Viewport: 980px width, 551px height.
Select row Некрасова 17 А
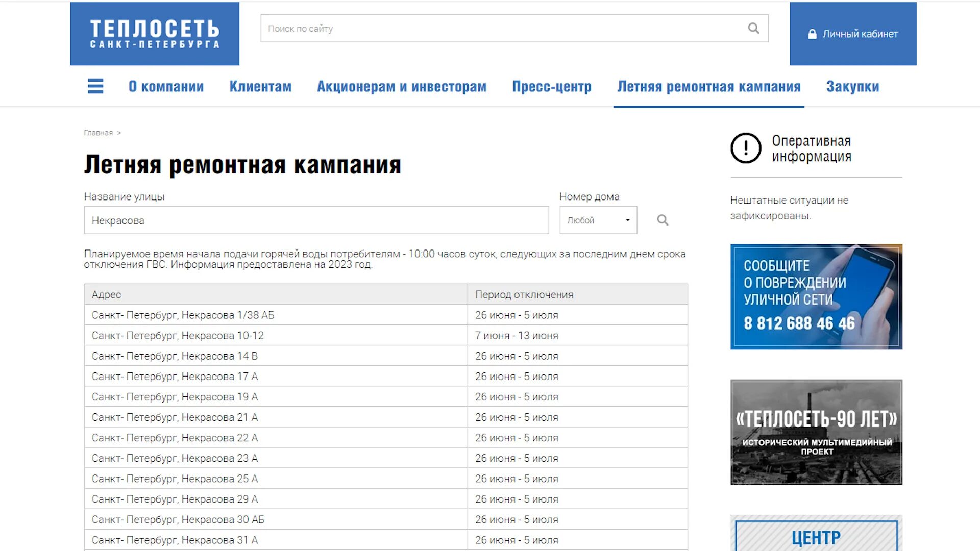tap(386, 376)
